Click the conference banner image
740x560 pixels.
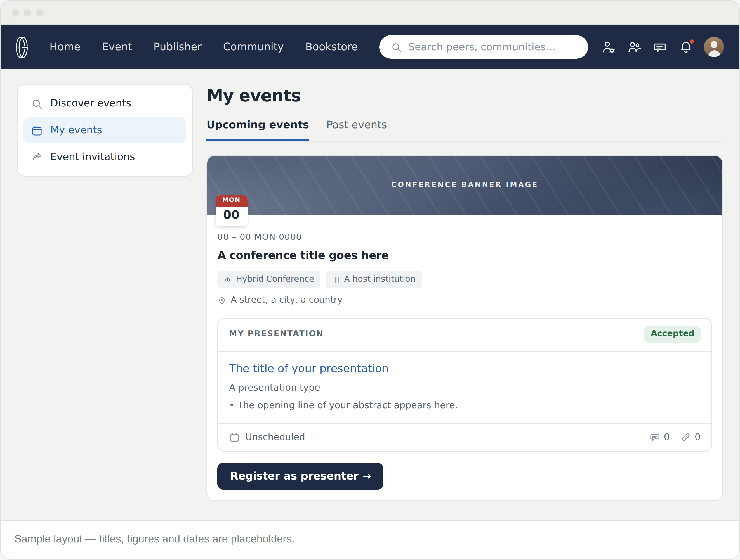click(x=464, y=185)
